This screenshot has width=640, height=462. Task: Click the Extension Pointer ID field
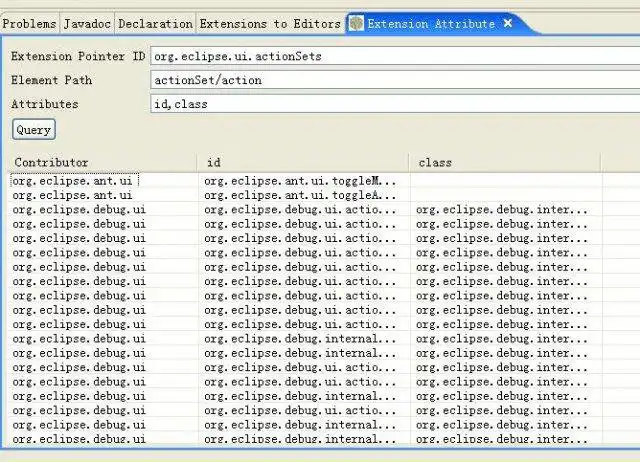tap(395, 56)
